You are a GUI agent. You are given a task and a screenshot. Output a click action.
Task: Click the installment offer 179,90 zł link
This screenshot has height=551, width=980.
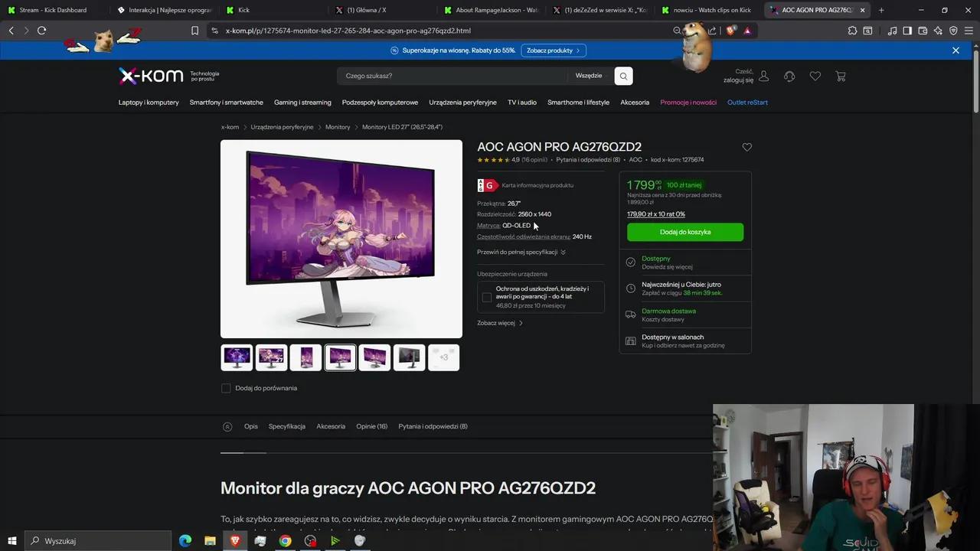coord(656,214)
